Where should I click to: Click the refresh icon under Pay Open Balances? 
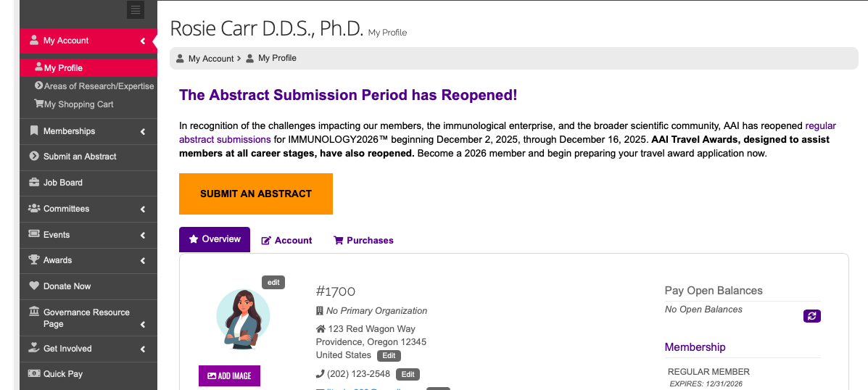coord(811,316)
